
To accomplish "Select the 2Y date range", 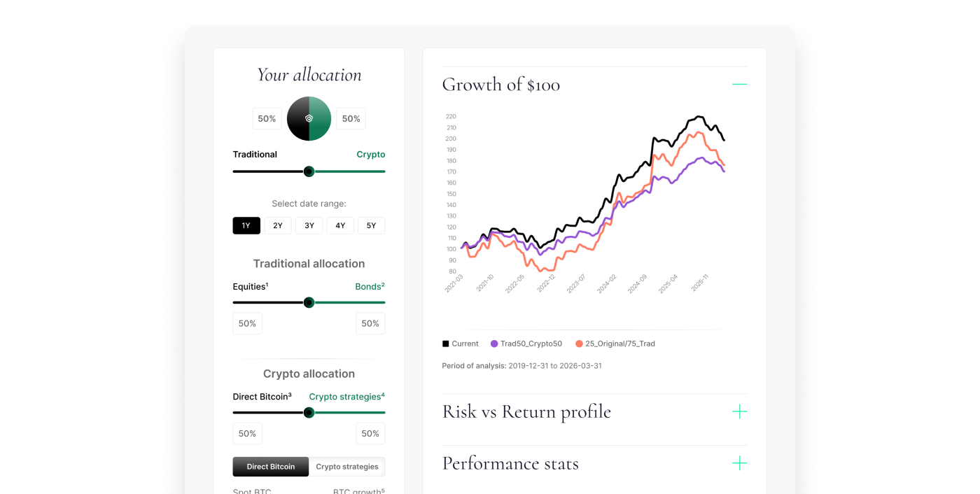I will click(278, 225).
